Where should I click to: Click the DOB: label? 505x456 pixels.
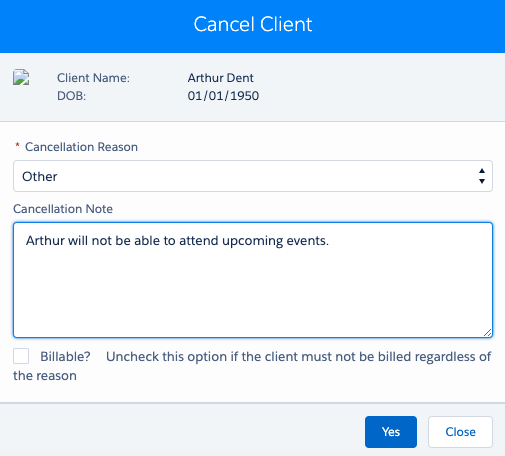click(71, 96)
